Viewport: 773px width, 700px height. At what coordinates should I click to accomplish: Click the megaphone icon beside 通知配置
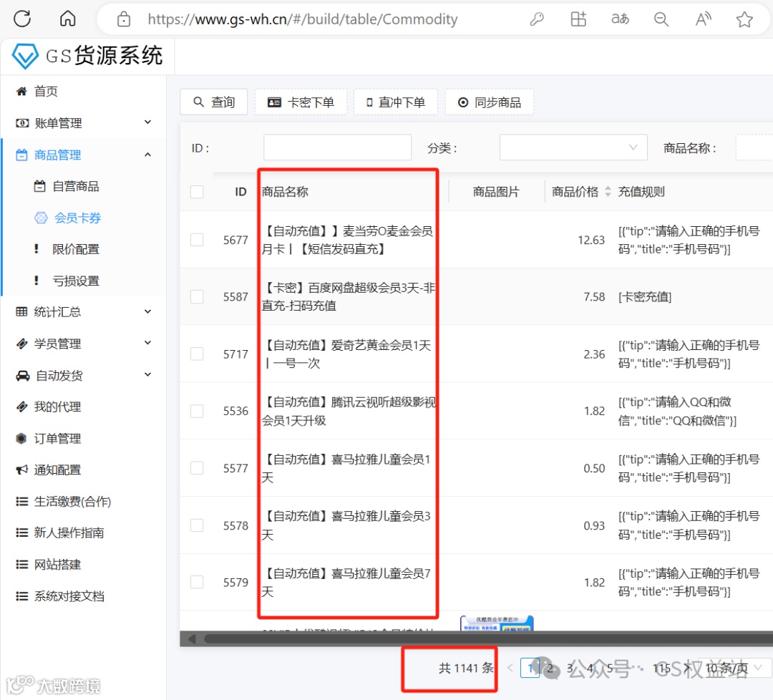point(21,470)
